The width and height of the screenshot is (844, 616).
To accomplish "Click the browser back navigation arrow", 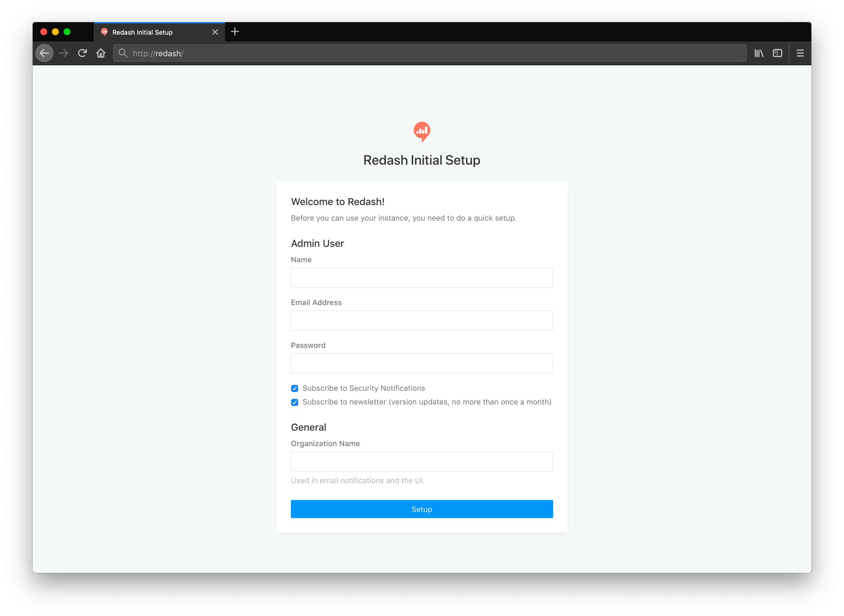I will 44,53.
